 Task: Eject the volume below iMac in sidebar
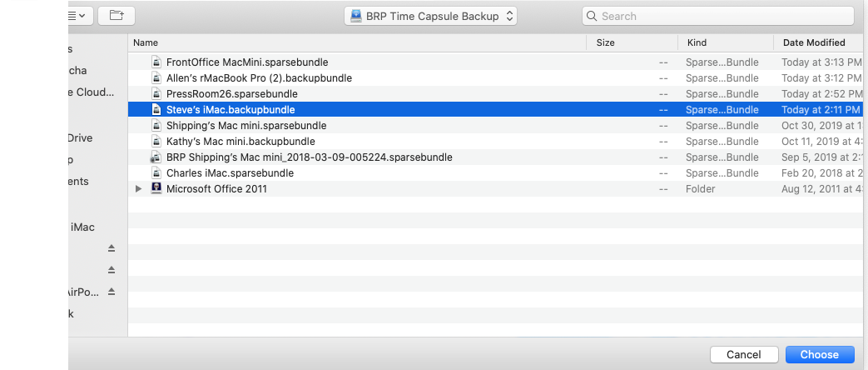click(x=112, y=248)
